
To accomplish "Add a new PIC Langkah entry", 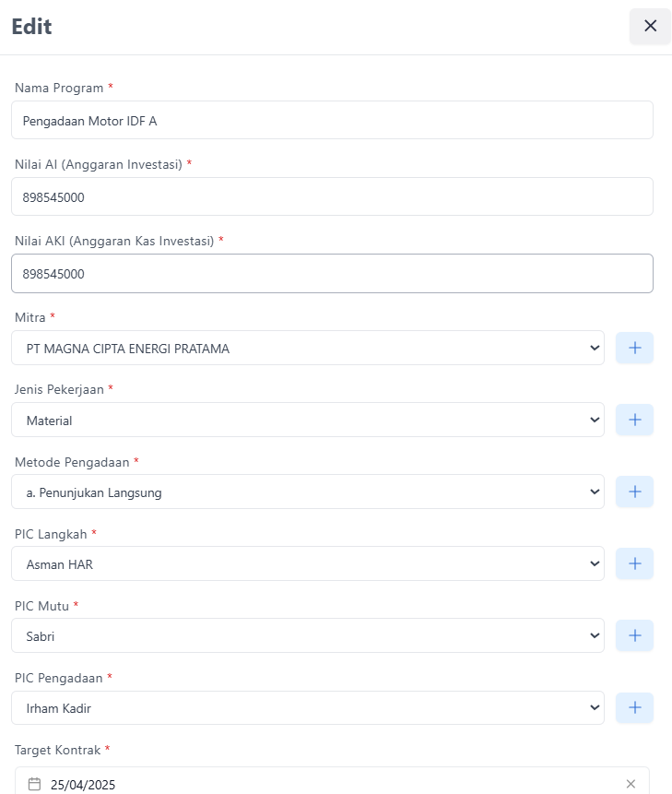I will coord(634,563).
